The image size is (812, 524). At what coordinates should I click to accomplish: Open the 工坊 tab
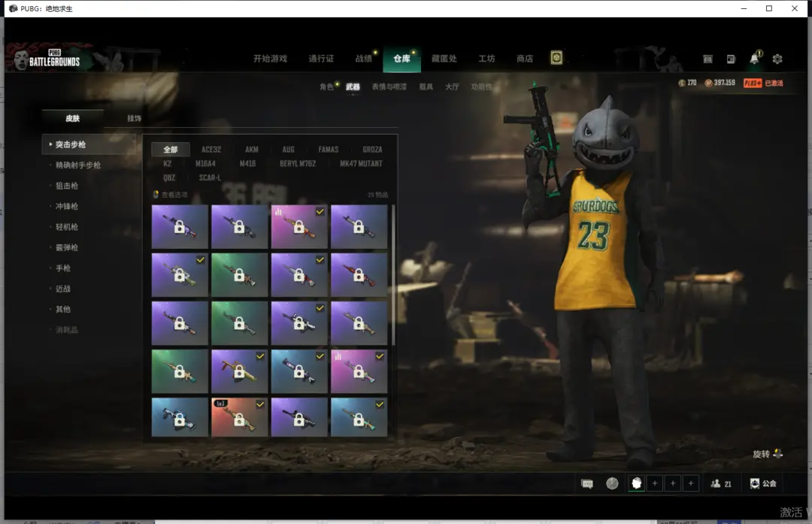tap(486, 59)
